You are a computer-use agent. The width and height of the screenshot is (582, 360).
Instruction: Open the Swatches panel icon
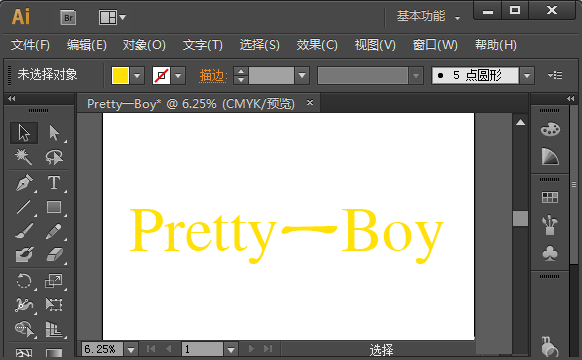tap(550, 197)
